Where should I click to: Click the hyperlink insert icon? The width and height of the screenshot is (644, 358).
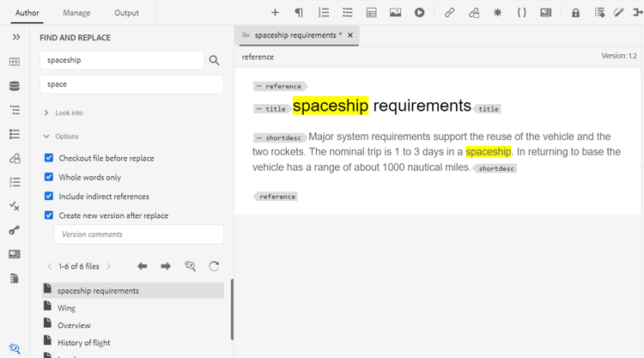pyautogui.click(x=449, y=13)
